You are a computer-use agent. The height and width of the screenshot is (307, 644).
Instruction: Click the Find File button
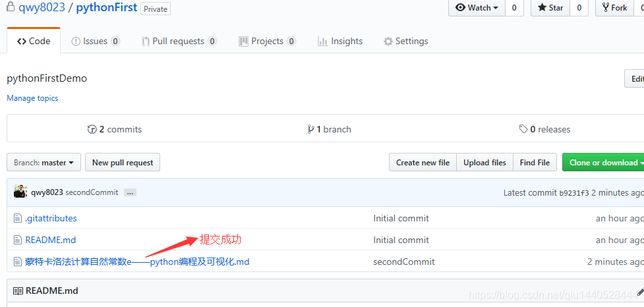tap(535, 163)
